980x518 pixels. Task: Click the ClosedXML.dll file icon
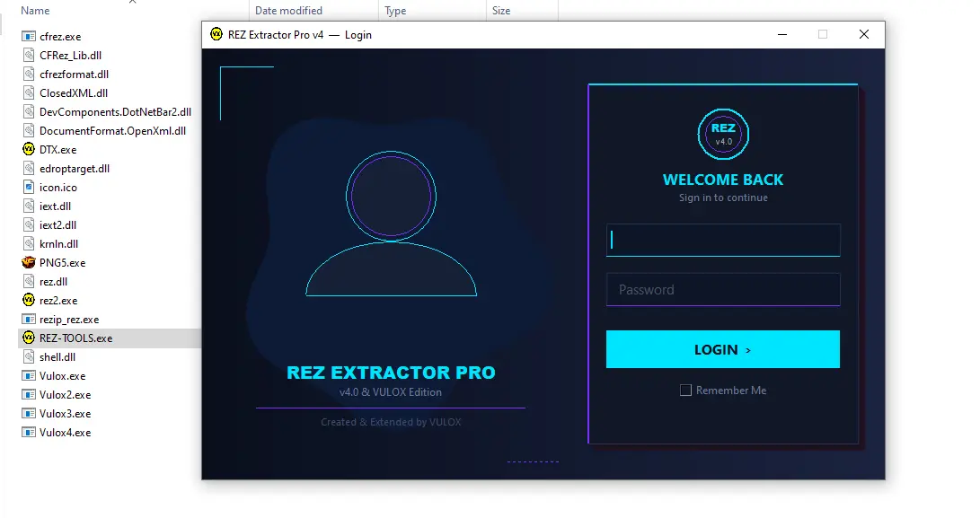click(x=29, y=92)
